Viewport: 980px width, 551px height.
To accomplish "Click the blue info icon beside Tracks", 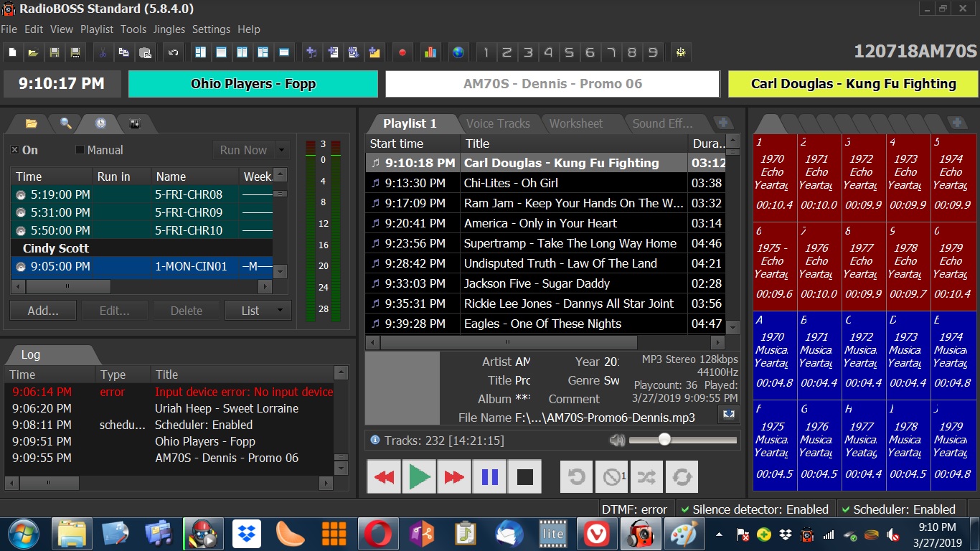I will tap(374, 440).
